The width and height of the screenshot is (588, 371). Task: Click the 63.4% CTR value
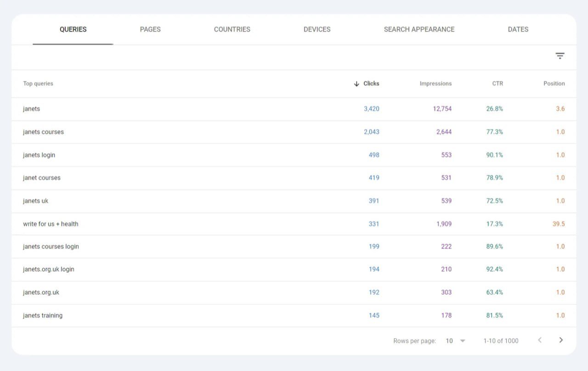[x=495, y=292]
